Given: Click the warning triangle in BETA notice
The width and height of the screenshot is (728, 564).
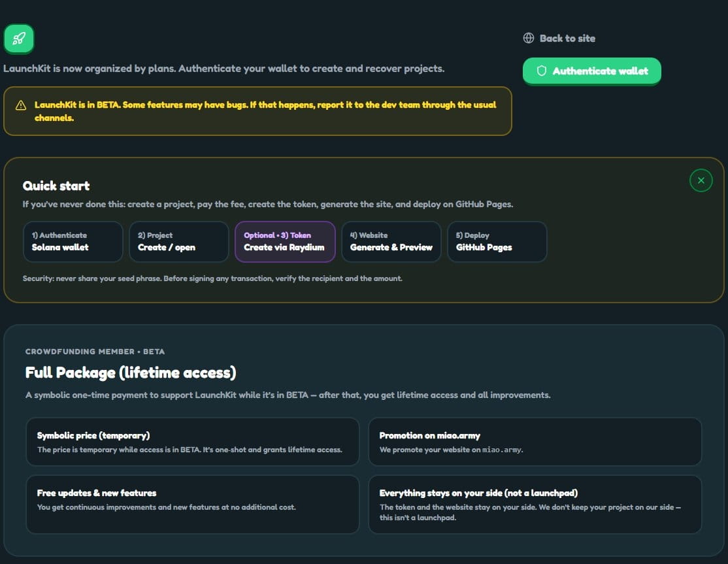Looking at the screenshot, I should (21, 105).
